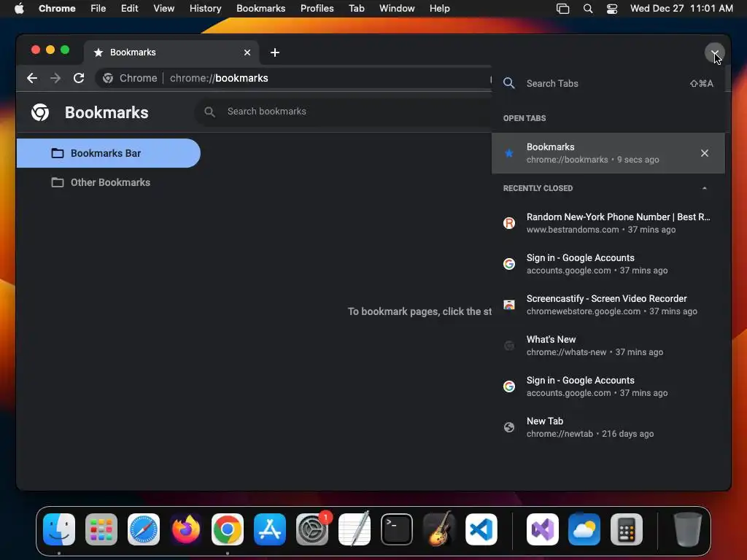Open Visual Studio Code from the Dock
The image size is (747, 560).
click(x=481, y=529)
